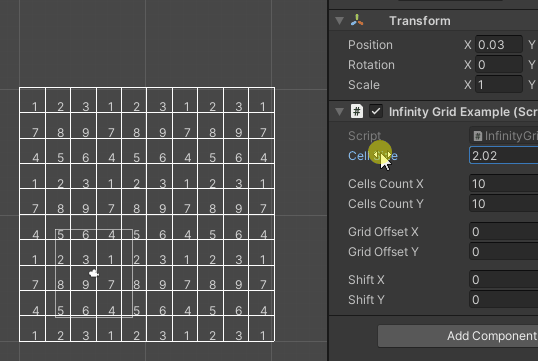Click the Scale X field
This screenshot has width=538, height=361.
[x=499, y=85]
